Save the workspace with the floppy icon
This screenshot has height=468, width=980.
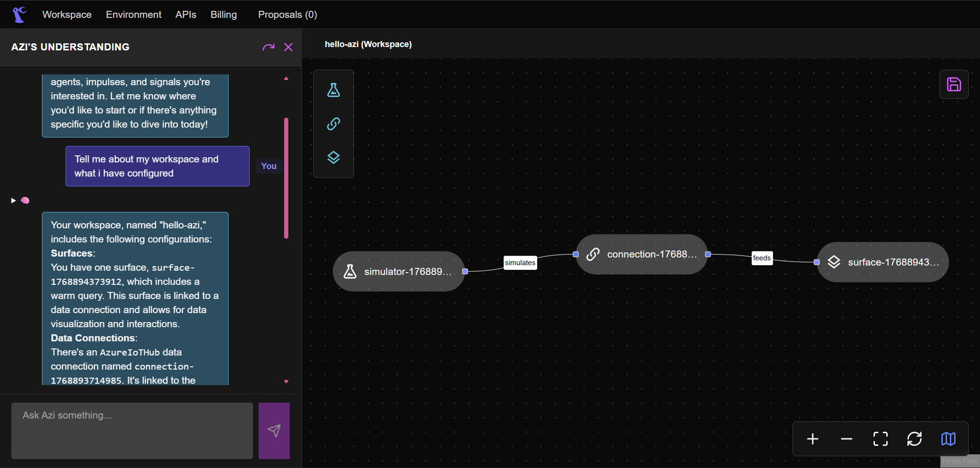coord(954,84)
